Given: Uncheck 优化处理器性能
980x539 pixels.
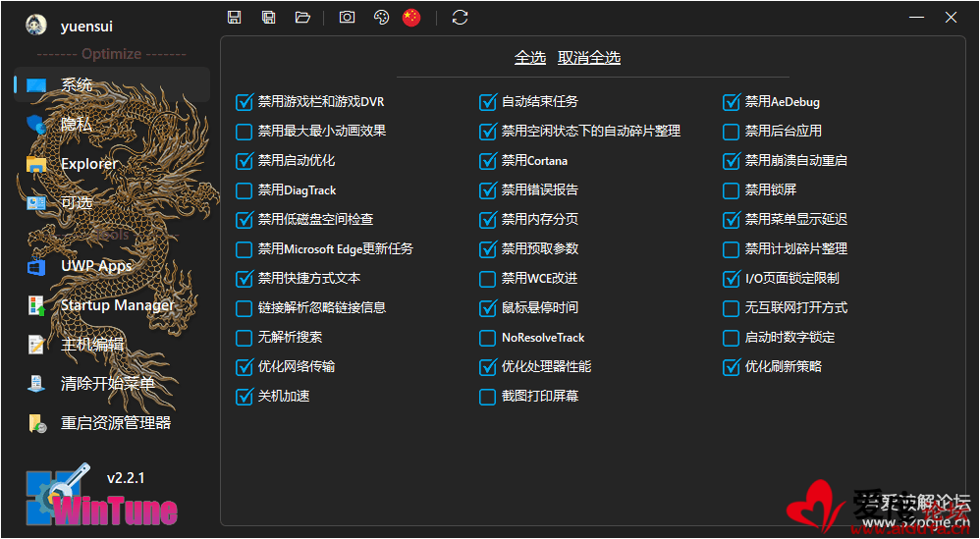Looking at the screenshot, I should tap(487, 366).
